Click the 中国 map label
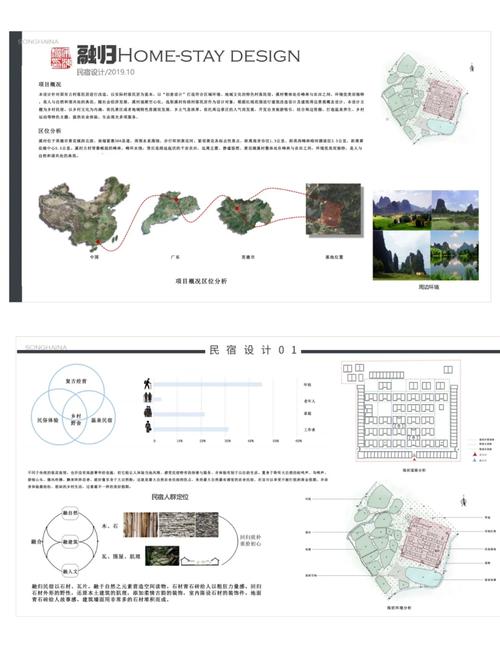The width and height of the screenshot is (500, 653). [95, 257]
